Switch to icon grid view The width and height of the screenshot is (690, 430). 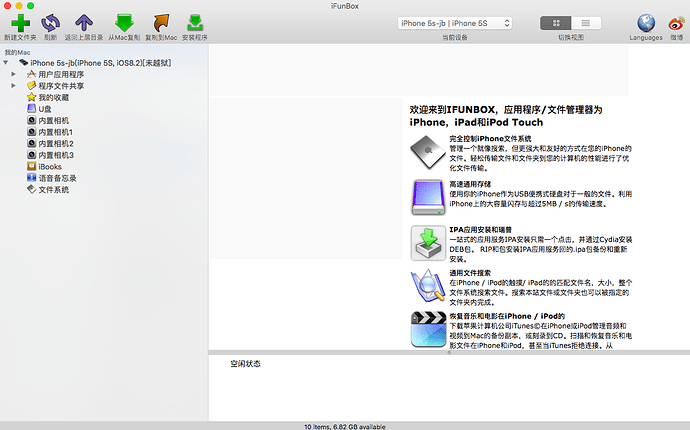click(x=556, y=23)
